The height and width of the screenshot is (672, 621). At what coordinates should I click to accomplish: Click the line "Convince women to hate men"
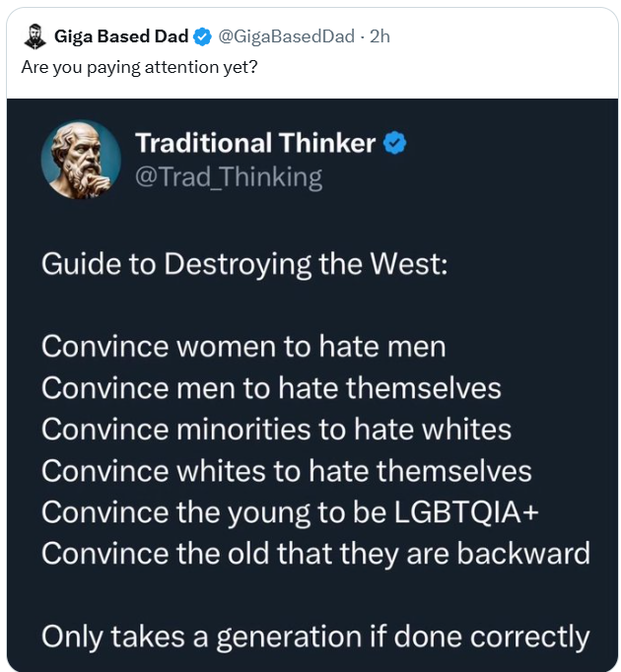click(x=243, y=347)
